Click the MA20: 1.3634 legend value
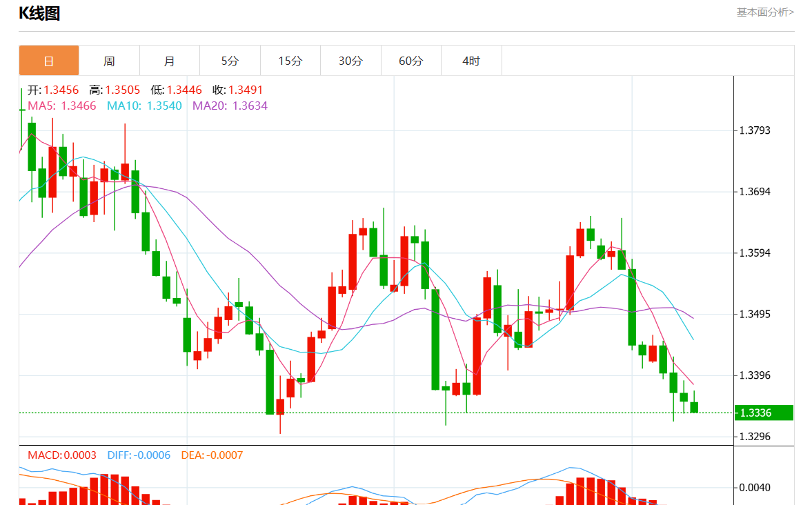The image size is (812, 505). [x=230, y=106]
